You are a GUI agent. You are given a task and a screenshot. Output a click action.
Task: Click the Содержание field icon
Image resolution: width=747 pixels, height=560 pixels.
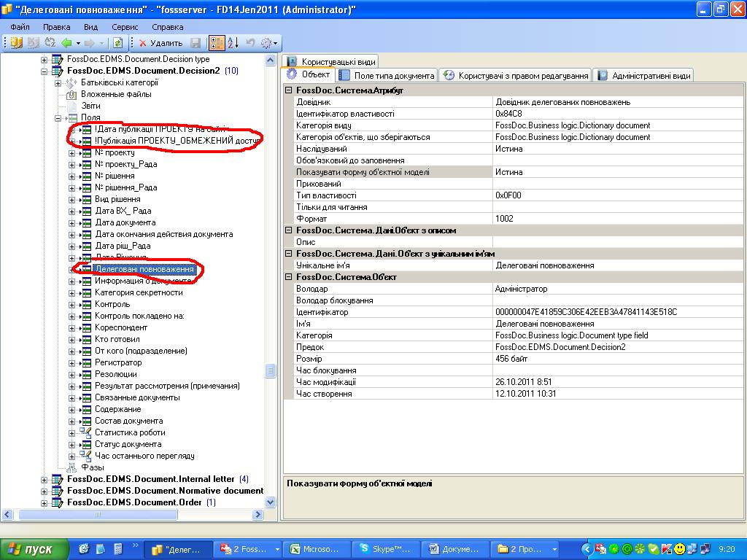(86, 410)
